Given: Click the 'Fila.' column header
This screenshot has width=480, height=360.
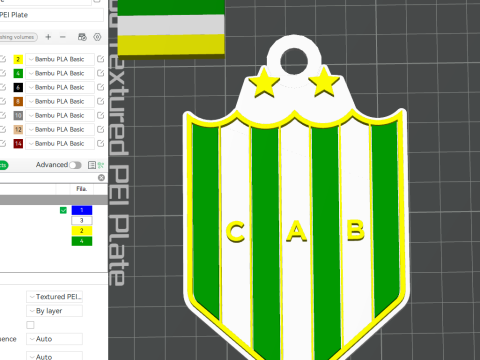Looking at the screenshot, I should pyautogui.click(x=82, y=189).
